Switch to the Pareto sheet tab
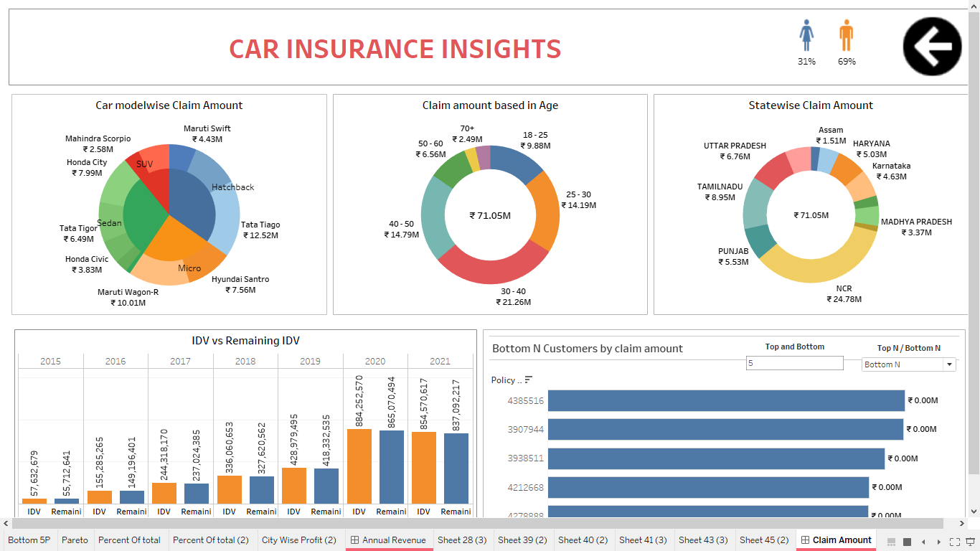Image resolution: width=980 pixels, height=551 pixels. coord(75,540)
